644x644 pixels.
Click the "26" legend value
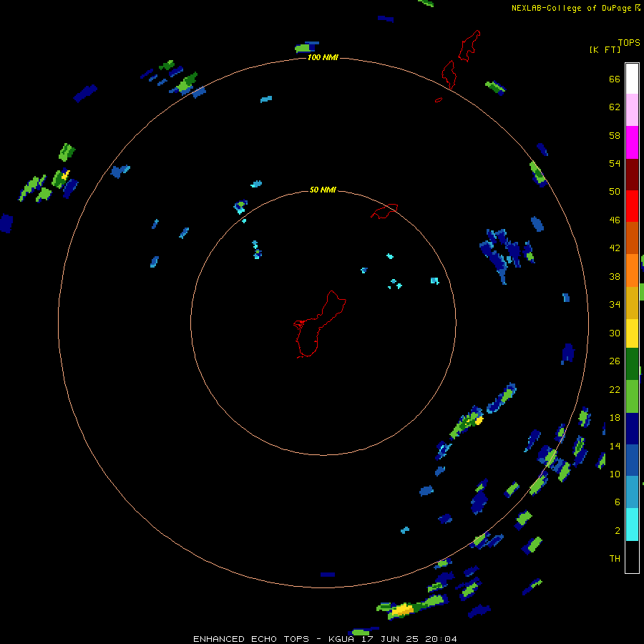615,361
